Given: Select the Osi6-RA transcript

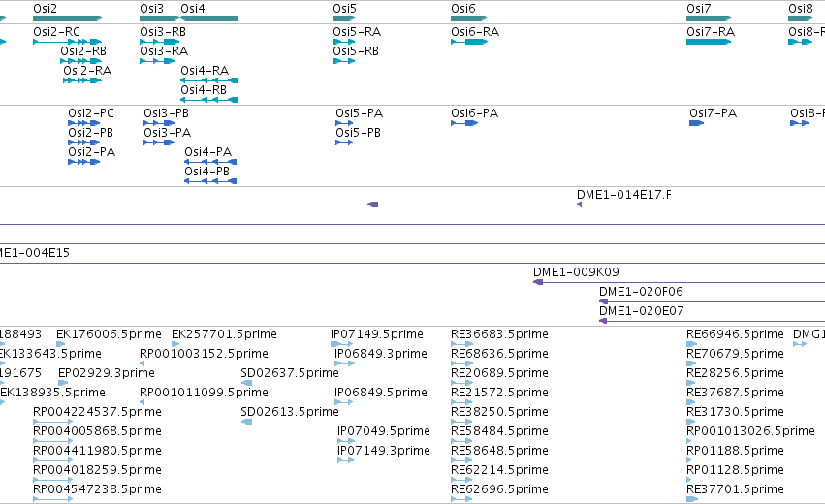Looking at the screenshot, I should [x=469, y=42].
